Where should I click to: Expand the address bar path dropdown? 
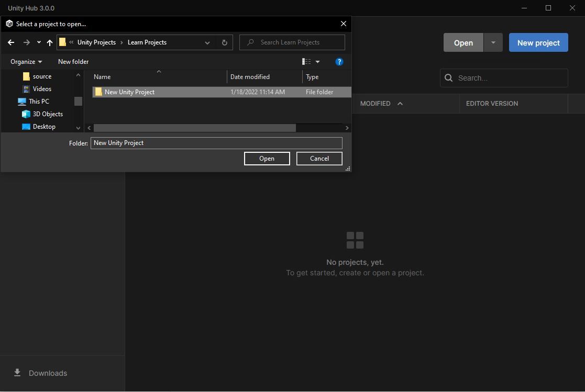pyautogui.click(x=207, y=42)
